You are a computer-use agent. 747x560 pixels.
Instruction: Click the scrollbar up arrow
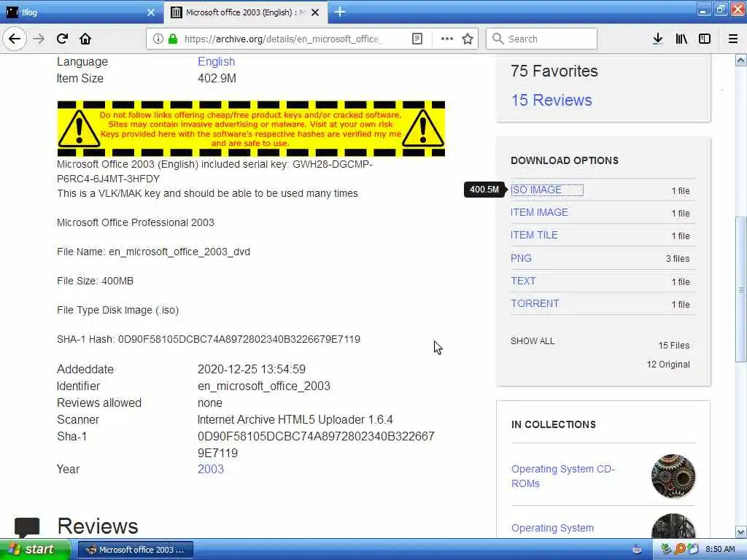(x=740, y=60)
